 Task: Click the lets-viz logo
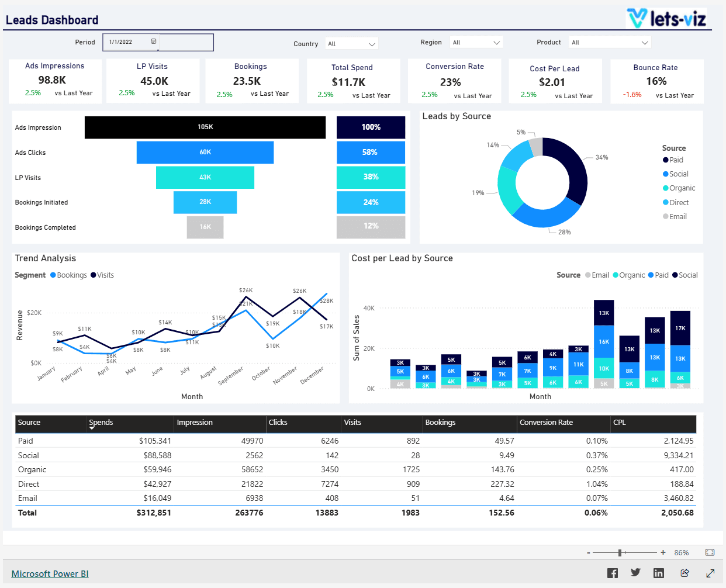(666, 18)
